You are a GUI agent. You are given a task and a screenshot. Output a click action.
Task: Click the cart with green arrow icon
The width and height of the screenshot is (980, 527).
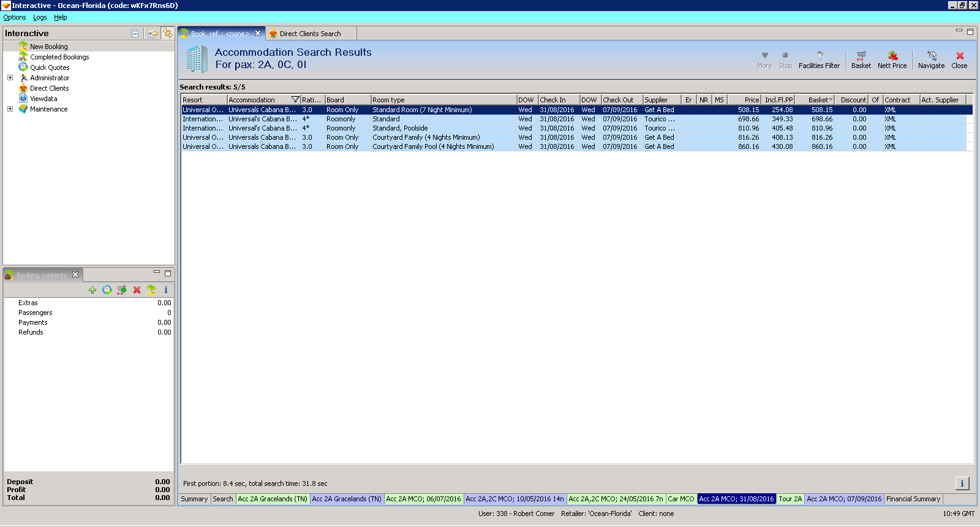(x=122, y=290)
